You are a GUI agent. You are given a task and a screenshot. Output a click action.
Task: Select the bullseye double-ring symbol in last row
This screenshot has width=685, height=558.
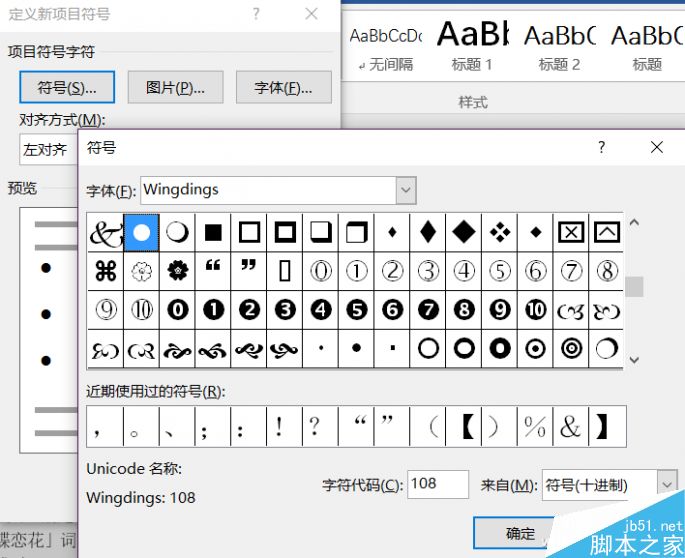tap(570, 348)
